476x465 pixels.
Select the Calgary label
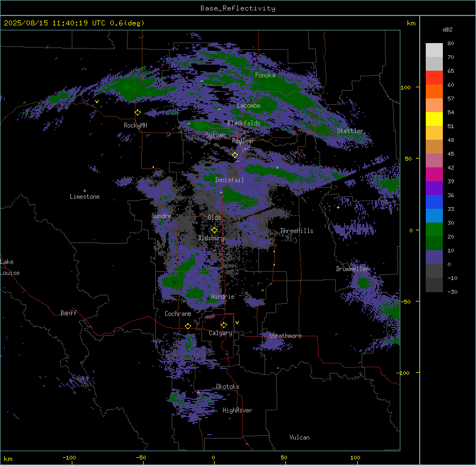(220, 333)
